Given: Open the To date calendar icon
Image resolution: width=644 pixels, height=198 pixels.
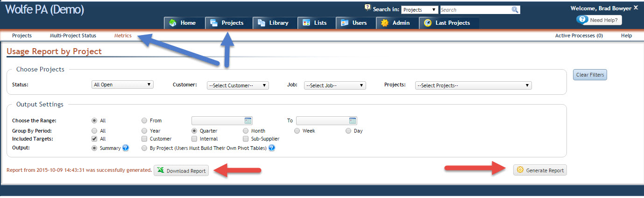Looking at the screenshot, I should (x=353, y=120).
